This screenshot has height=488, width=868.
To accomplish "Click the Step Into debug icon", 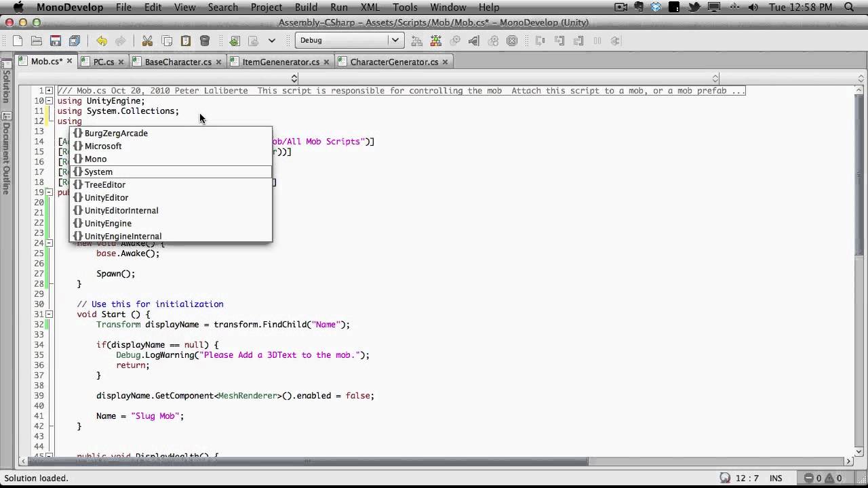I will pos(559,41).
